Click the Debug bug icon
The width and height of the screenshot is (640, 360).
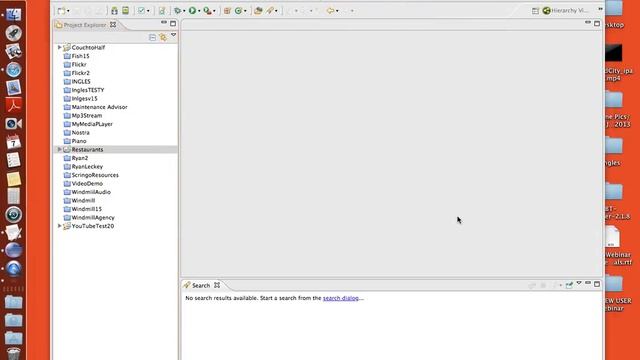click(177, 11)
